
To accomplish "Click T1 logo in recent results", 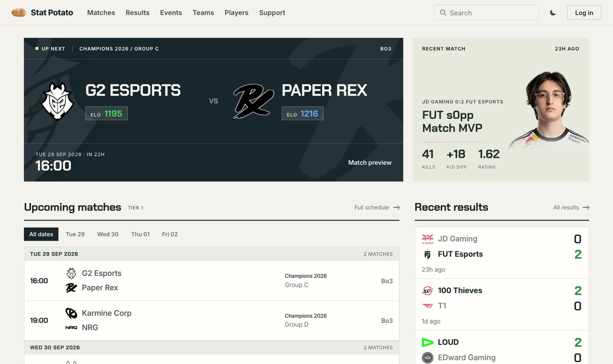I will pyautogui.click(x=428, y=306).
